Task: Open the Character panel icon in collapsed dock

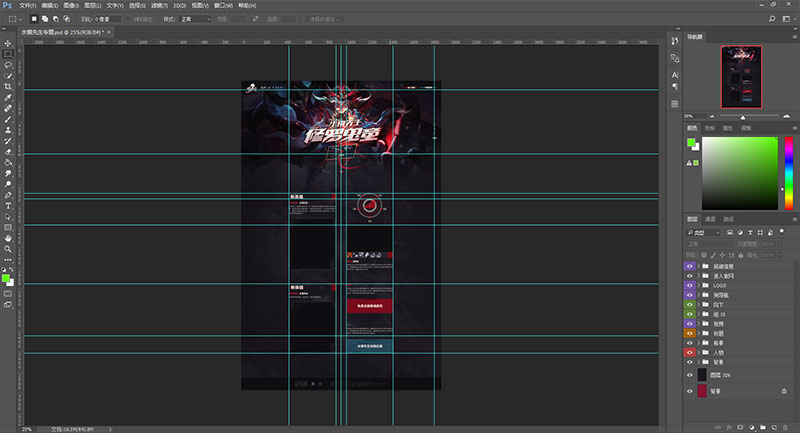Action: pos(675,75)
